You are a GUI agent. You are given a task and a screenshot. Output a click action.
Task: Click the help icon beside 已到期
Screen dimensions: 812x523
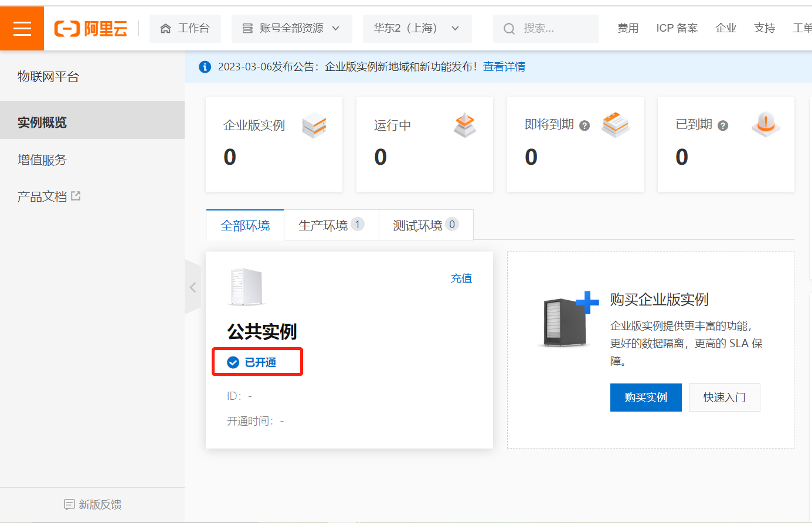[x=723, y=125]
